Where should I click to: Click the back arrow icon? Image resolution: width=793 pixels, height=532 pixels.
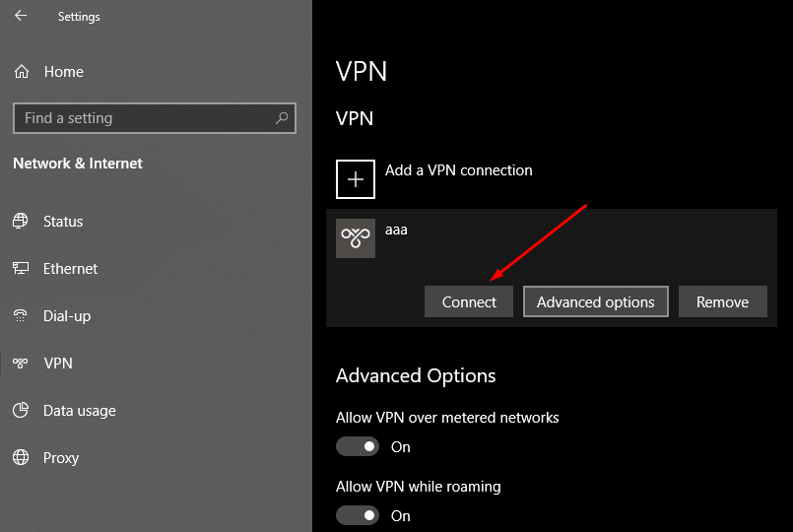21,16
